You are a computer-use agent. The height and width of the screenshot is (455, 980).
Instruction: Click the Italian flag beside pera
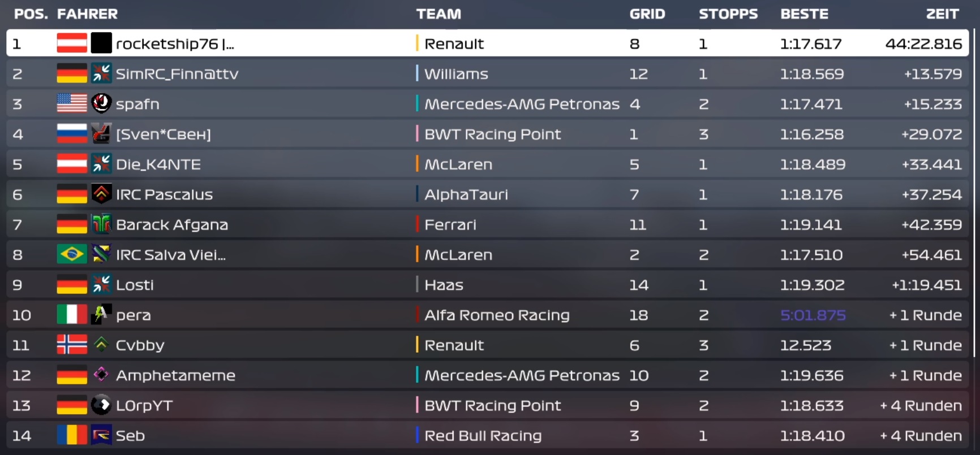coord(72,315)
